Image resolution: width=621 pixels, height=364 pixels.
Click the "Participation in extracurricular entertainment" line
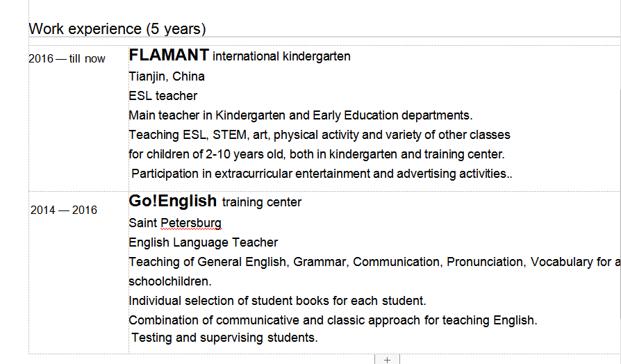click(x=321, y=174)
